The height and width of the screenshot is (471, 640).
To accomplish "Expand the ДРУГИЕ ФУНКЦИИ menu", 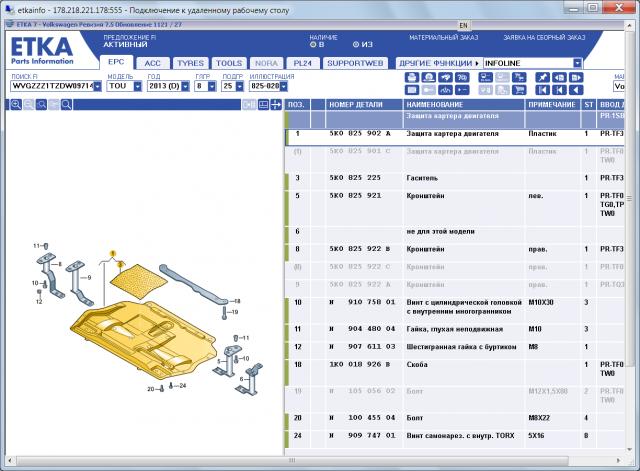I will coord(439,63).
